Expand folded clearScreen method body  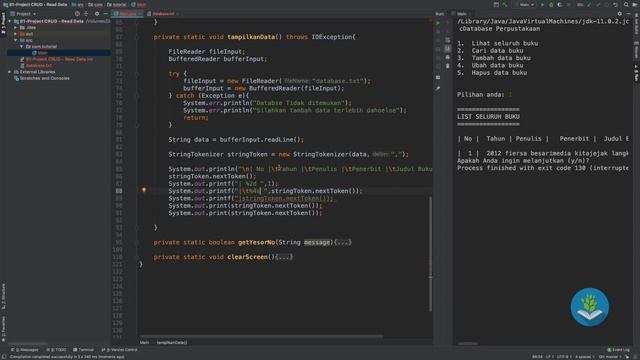point(284,257)
